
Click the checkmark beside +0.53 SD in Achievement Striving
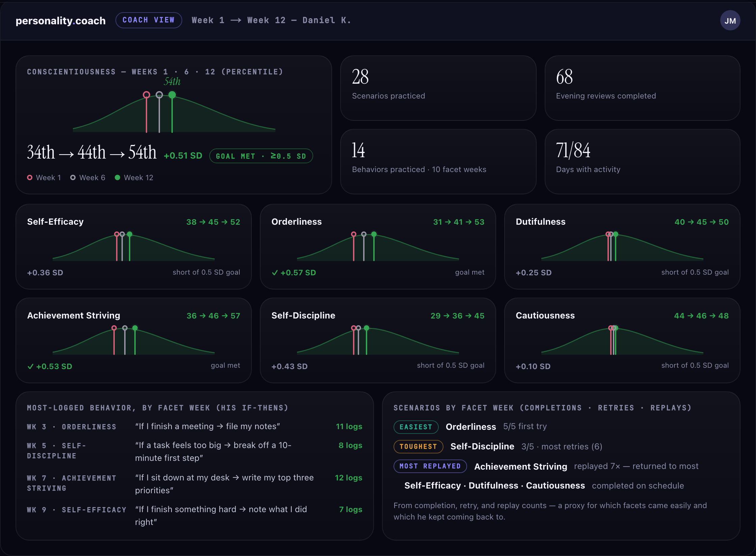coord(30,366)
